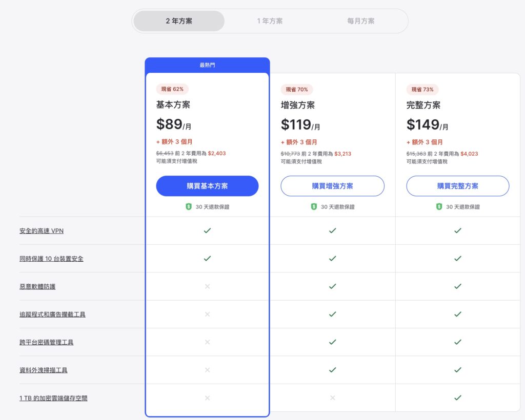Screen dimensions: 525x420
Task: Click the 完整方案 checkmark in 1 TB 雲端儲存 row
Action: pos(458,397)
